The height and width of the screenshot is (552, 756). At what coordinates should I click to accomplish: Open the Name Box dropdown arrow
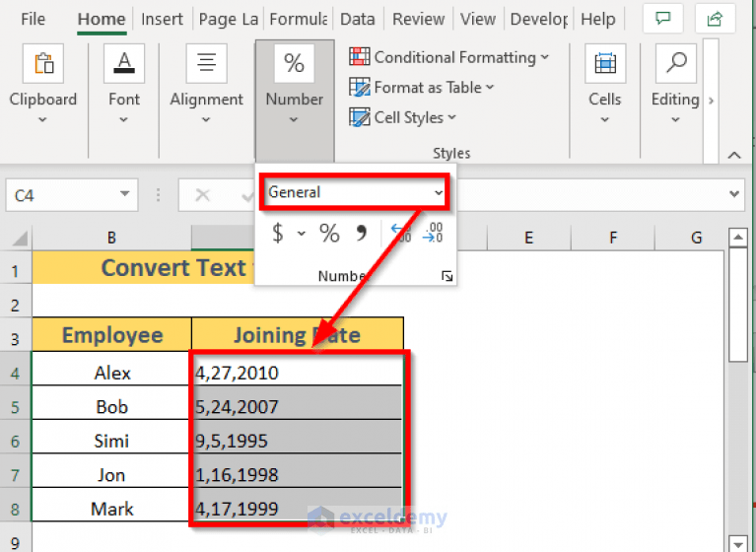tap(125, 194)
